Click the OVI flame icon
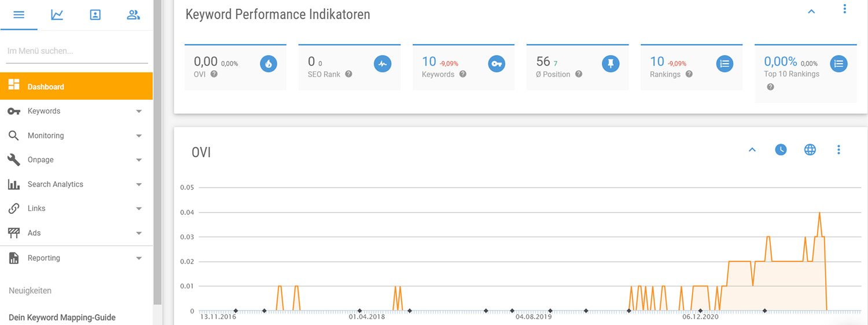The width and height of the screenshot is (868, 325). [268, 64]
